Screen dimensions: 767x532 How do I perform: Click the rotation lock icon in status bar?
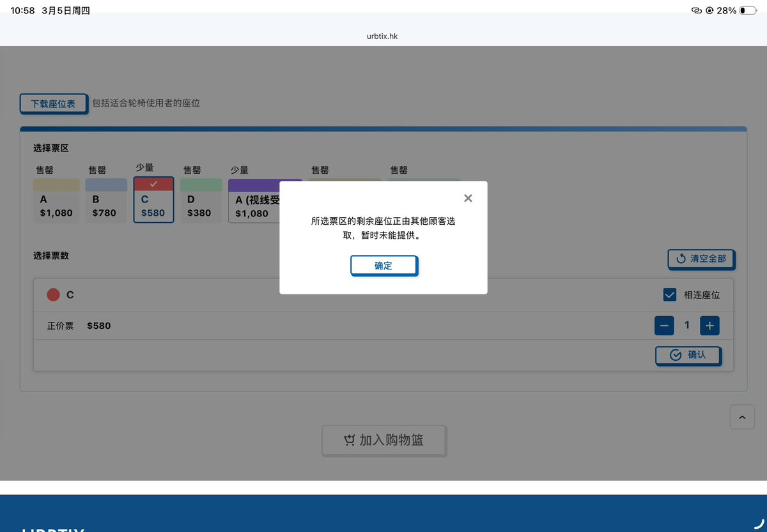[710, 10]
